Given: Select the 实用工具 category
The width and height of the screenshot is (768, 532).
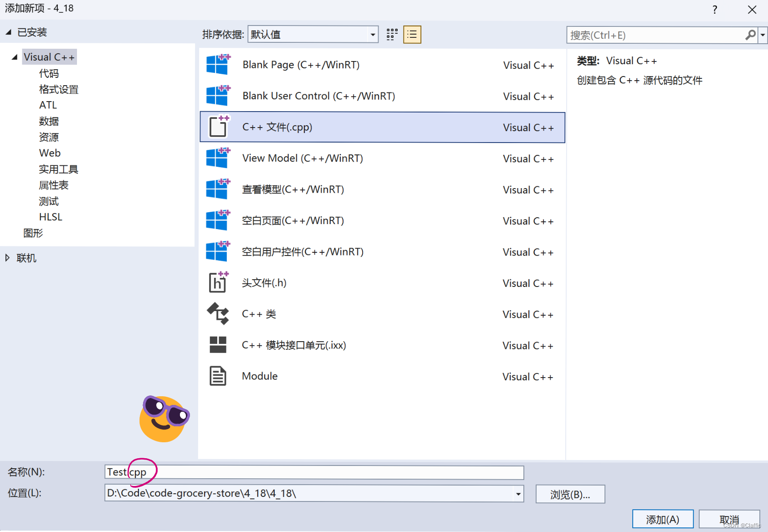Looking at the screenshot, I should (59, 169).
